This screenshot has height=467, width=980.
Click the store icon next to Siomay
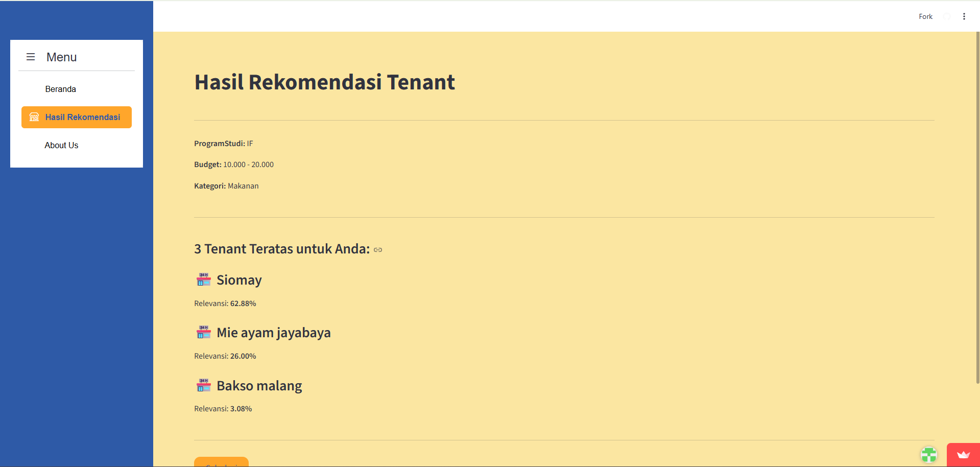click(x=203, y=279)
